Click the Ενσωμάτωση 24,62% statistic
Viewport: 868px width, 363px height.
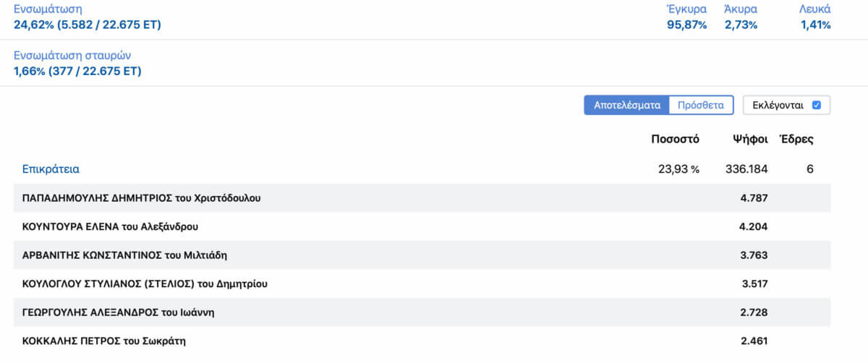[x=88, y=17]
